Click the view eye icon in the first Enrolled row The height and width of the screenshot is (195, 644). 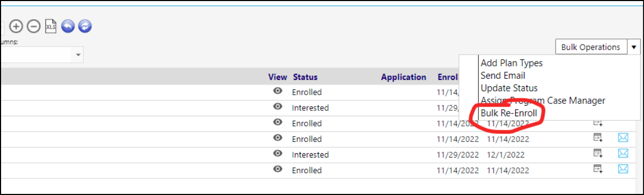[x=277, y=91]
